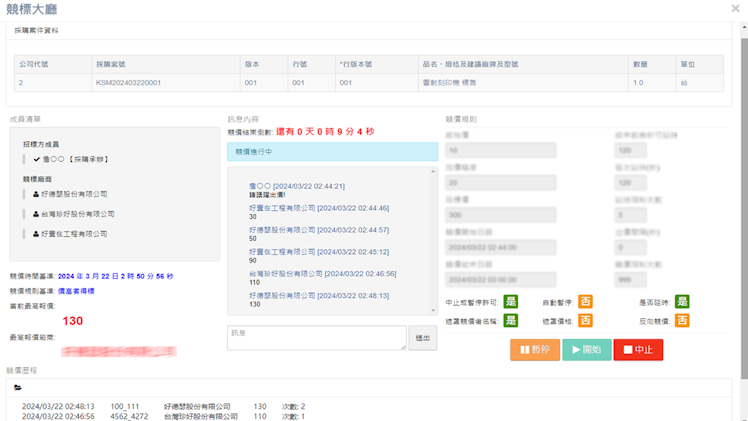
Task: Click the delay limit count field showing 5
Action: tap(631, 215)
